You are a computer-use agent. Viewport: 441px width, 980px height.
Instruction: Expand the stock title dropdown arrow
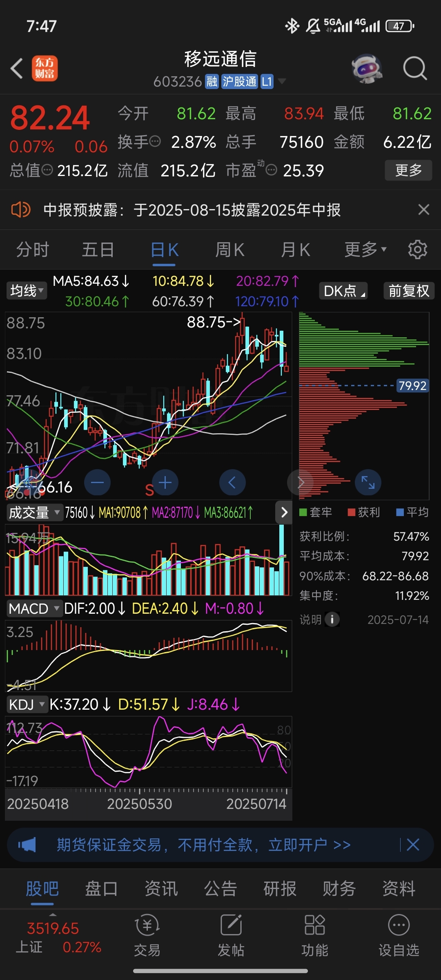pyautogui.click(x=281, y=81)
